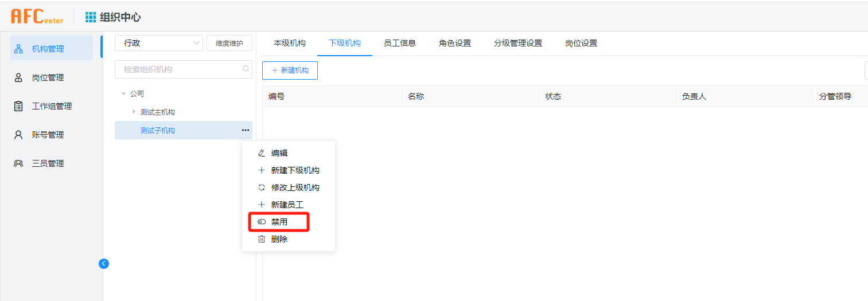Click the 检索组织机构 search field
This screenshot has width=868, height=301.
click(178, 69)
